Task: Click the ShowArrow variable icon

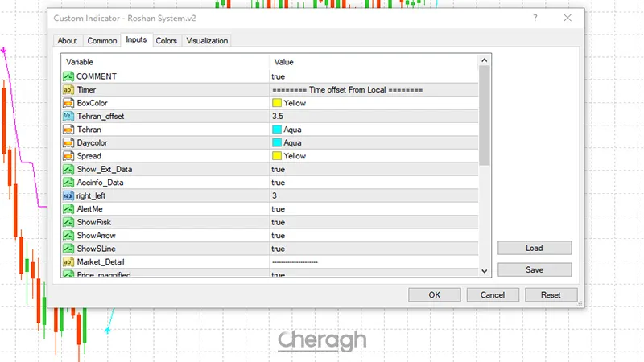Action: [x=68, y=235]
